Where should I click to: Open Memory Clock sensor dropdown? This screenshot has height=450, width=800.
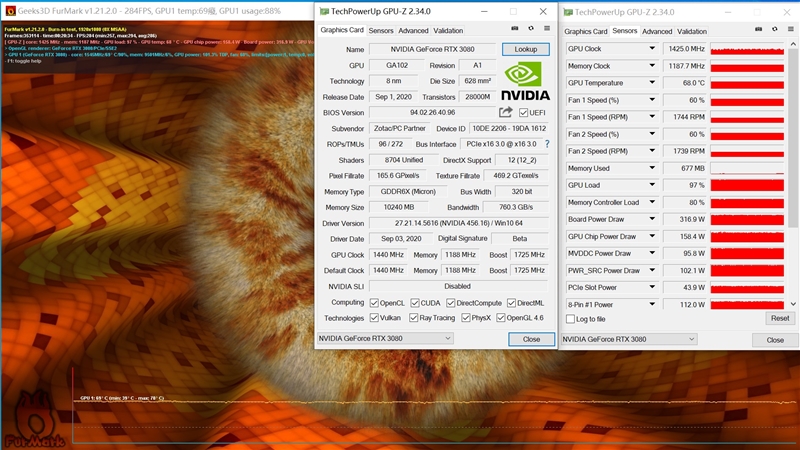[652, 65]
